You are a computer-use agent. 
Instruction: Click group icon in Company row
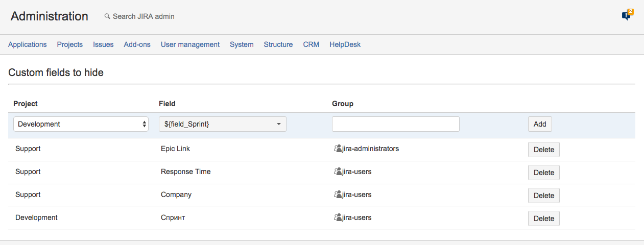point(337,195)
